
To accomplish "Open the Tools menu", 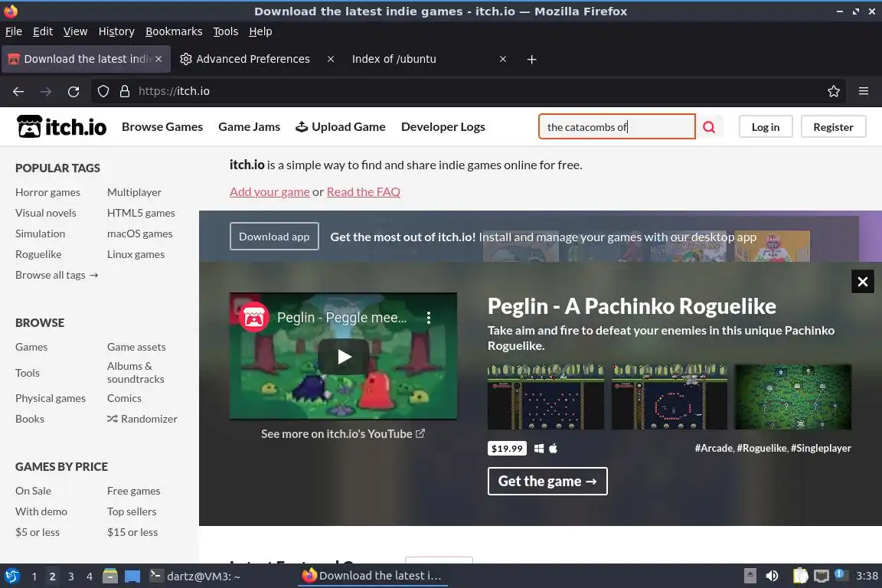I will coord(226,31).
